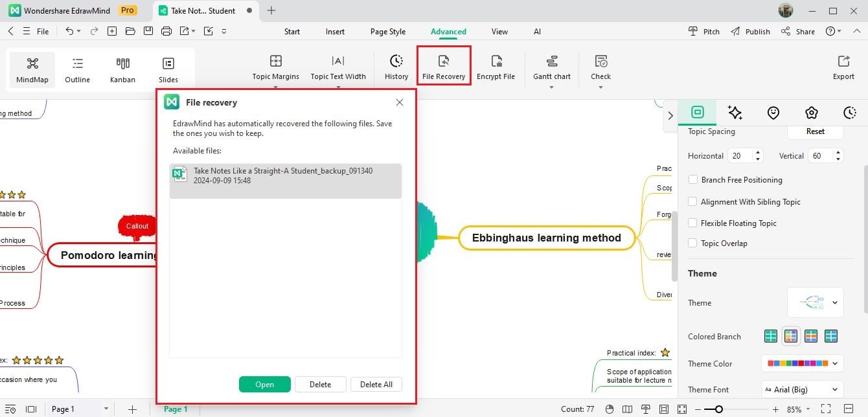
Task: Open the Insert ribbon tab
Action: click(x=335, y=31)
